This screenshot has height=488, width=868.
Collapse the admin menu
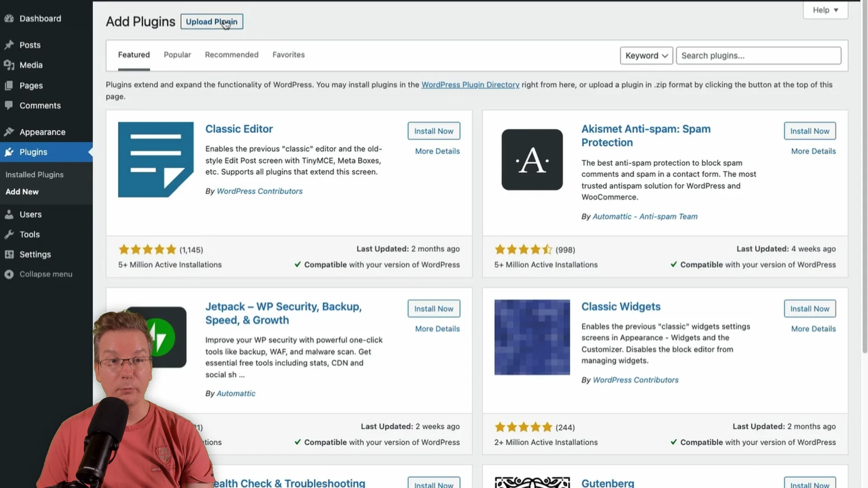(10, 274)
